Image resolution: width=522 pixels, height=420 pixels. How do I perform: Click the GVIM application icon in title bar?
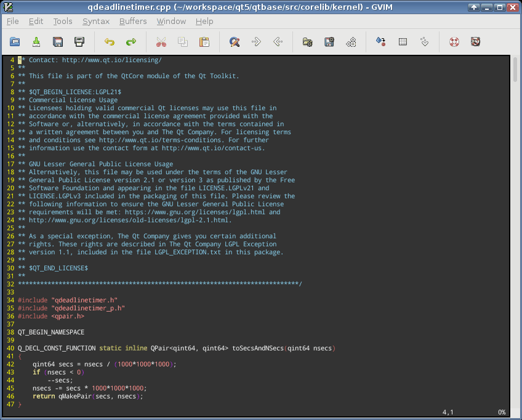9,7
